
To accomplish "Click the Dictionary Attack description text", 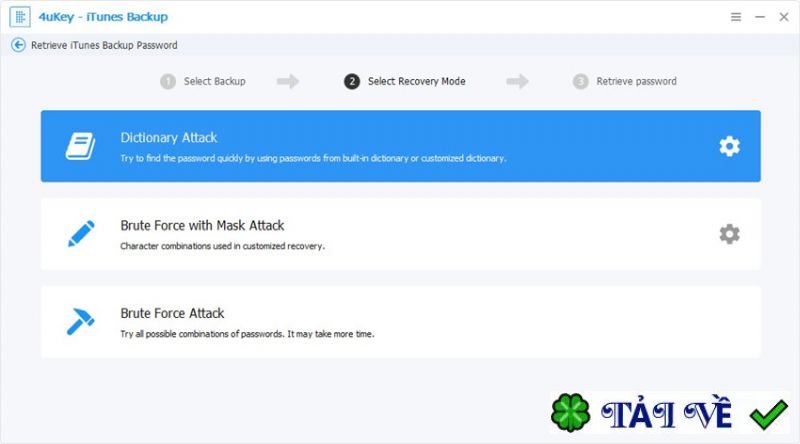I will (313, 158).
